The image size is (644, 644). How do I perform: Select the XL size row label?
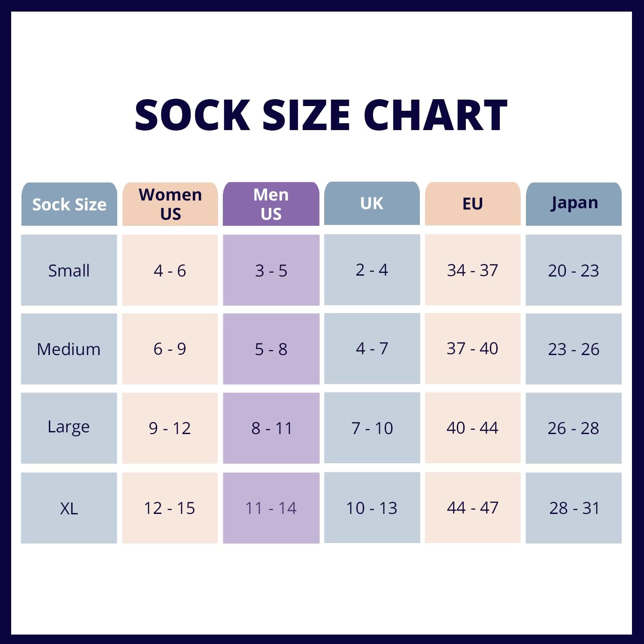[69, 508]
